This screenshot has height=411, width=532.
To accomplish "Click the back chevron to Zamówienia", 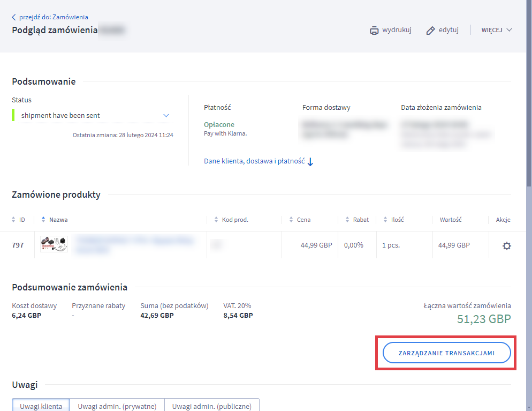I will (x=14, y=17).
